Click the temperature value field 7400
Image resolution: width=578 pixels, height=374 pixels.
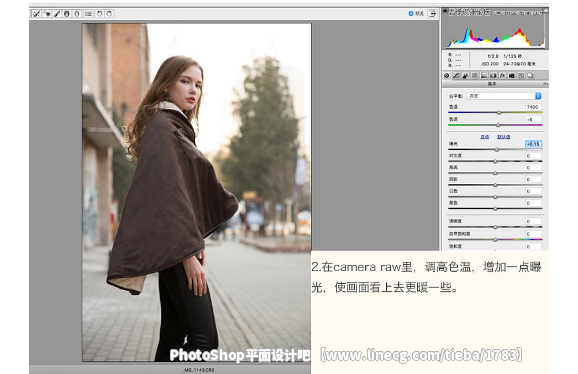coord(533,106)
